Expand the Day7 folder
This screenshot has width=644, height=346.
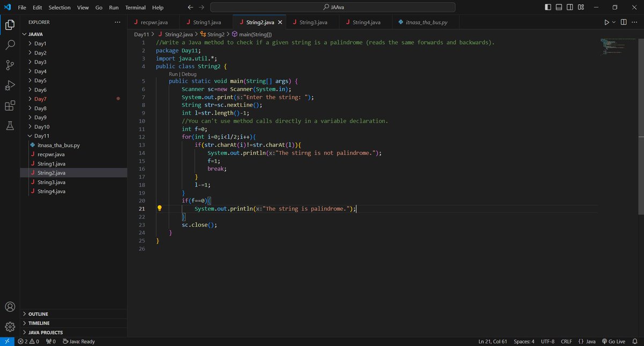click(x=74, y=99)
